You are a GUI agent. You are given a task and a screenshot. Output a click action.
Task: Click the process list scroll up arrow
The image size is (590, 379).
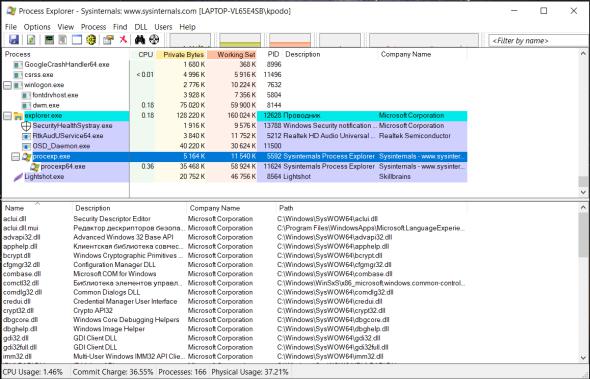click(x=583, y=54)
